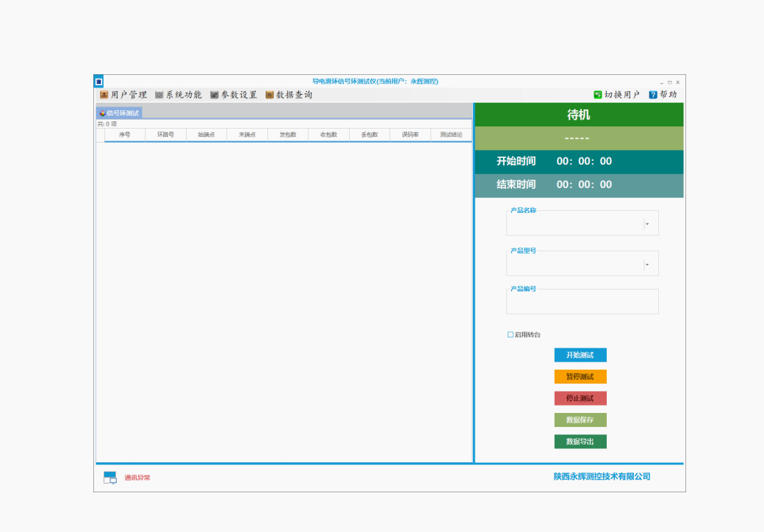Expand the 产品名称 dropdown
This screenshot has width=764, height=532.
[x=647, y=224]
